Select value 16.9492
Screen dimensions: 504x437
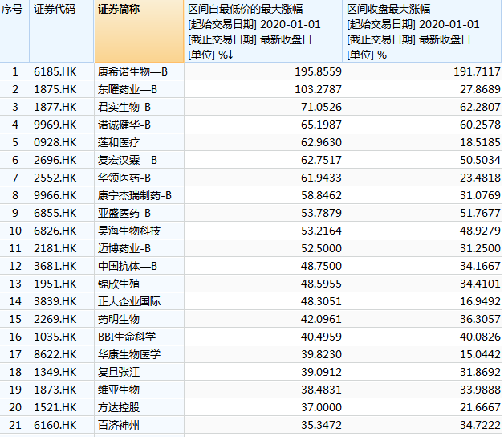[480, 301]
